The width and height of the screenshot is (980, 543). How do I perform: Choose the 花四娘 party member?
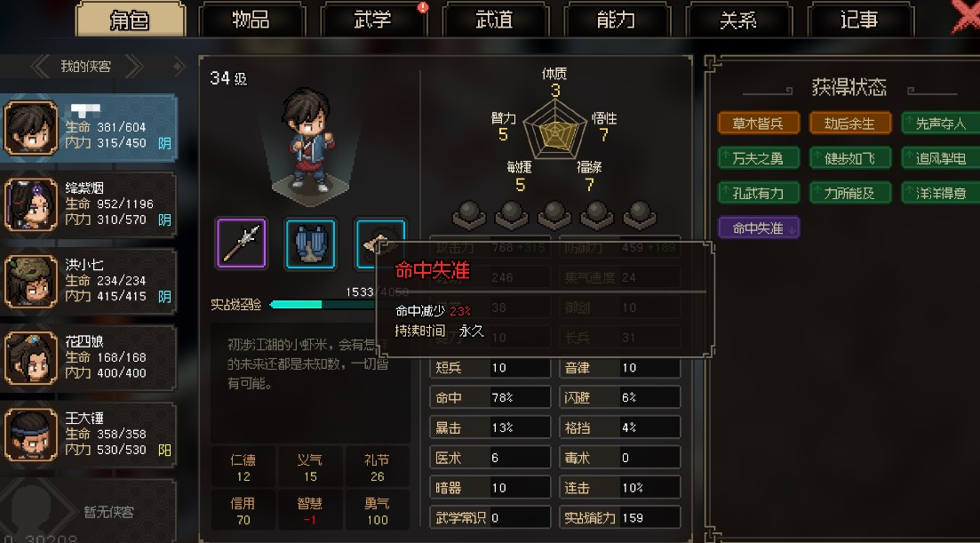[x=89, y=357]
